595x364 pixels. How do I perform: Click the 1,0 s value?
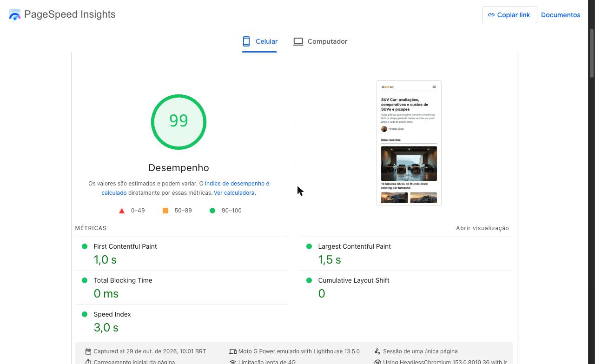pyautogui.click(x=105, y=260)
